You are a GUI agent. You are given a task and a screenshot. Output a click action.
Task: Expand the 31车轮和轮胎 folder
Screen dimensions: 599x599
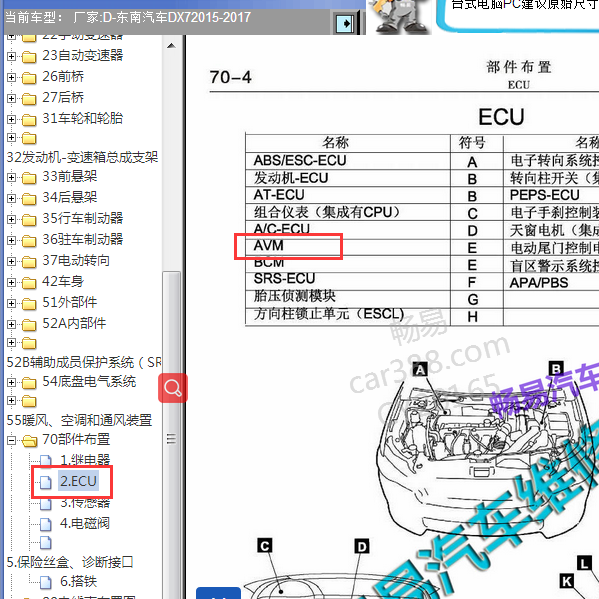pos(11,120)
